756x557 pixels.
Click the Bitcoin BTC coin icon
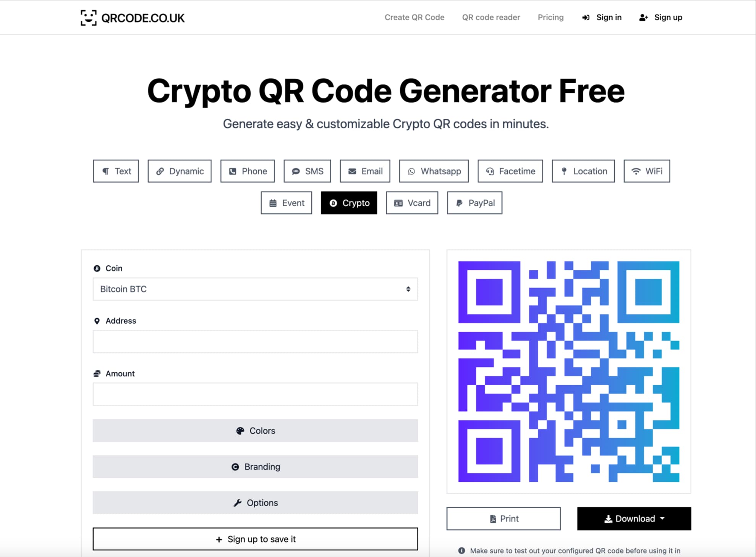[x=96, y=268]
